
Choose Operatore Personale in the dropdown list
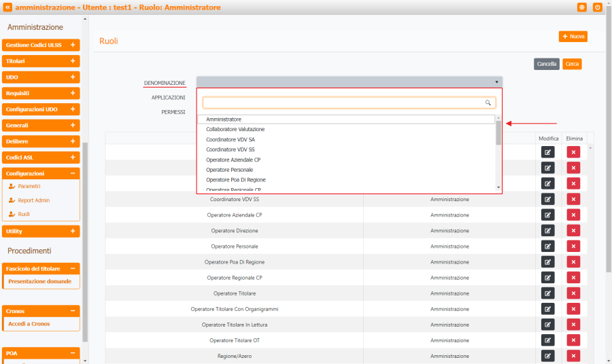coord(230,170)
